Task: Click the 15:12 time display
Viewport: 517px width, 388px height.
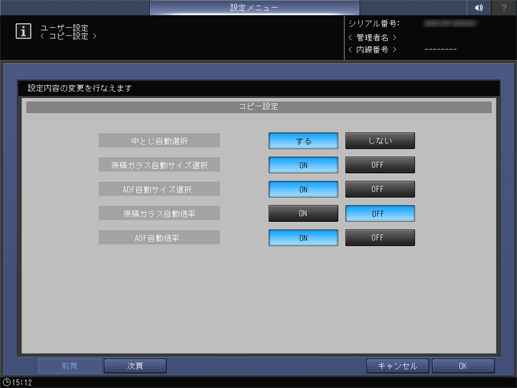Action: 22,382
